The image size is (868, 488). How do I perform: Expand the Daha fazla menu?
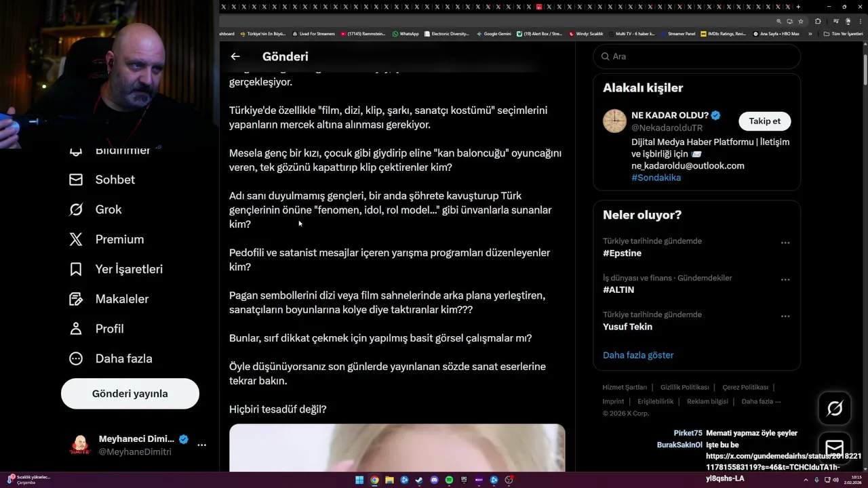(x=111, y=359)
